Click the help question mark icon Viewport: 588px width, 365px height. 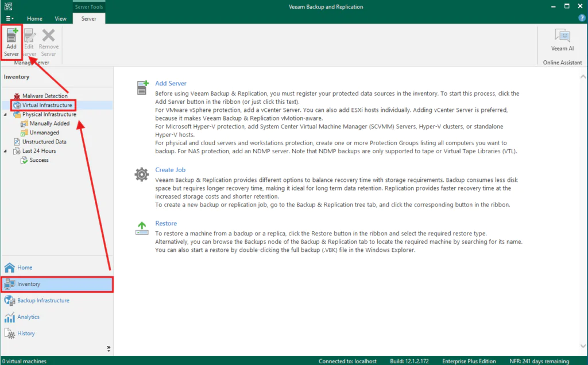click(582, 18)
